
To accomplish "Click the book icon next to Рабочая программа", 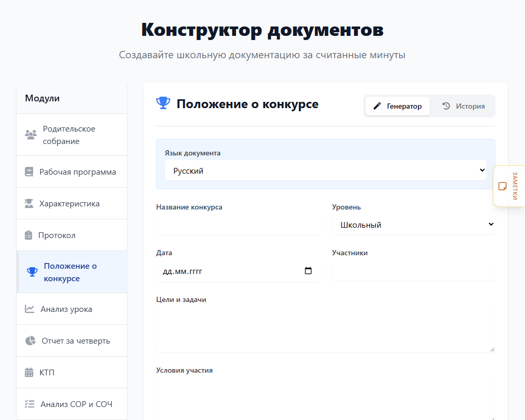I will [29, 172].
